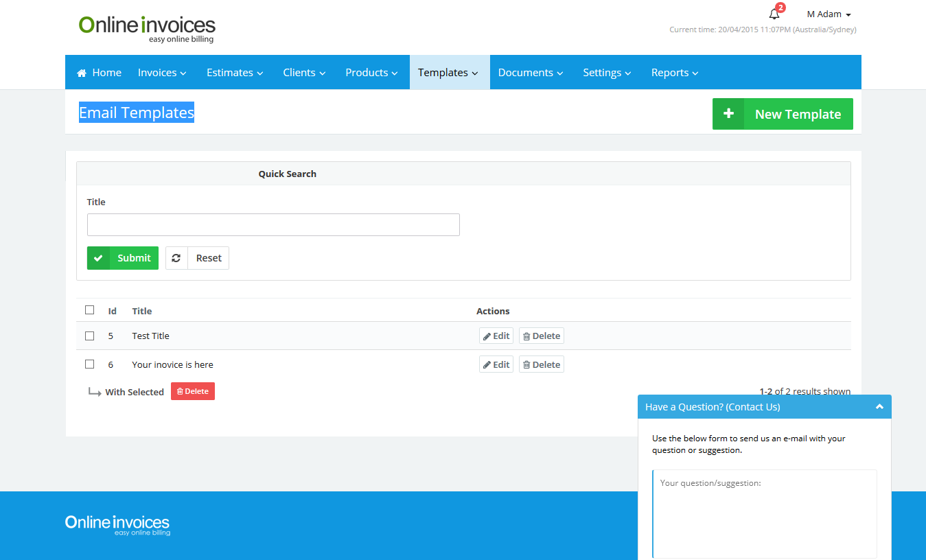This screenshot has height=560, width=926.
Task: Toggle the select-all checkbox in table header
Action: point(90,310)
